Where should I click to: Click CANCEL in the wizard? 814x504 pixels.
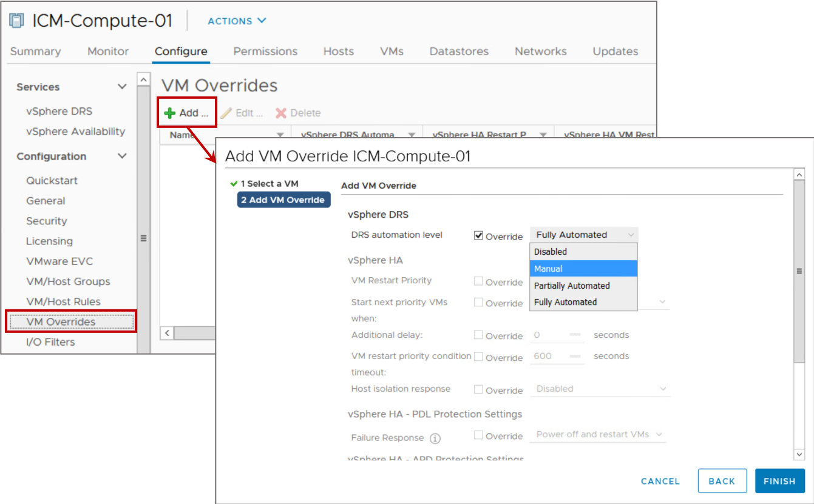click(x=660, y=481)
